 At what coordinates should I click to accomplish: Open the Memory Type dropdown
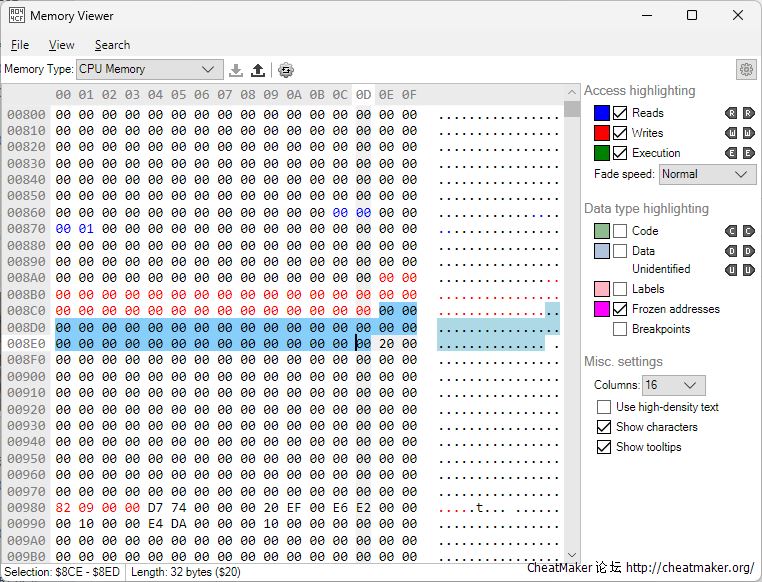(150, 69)
